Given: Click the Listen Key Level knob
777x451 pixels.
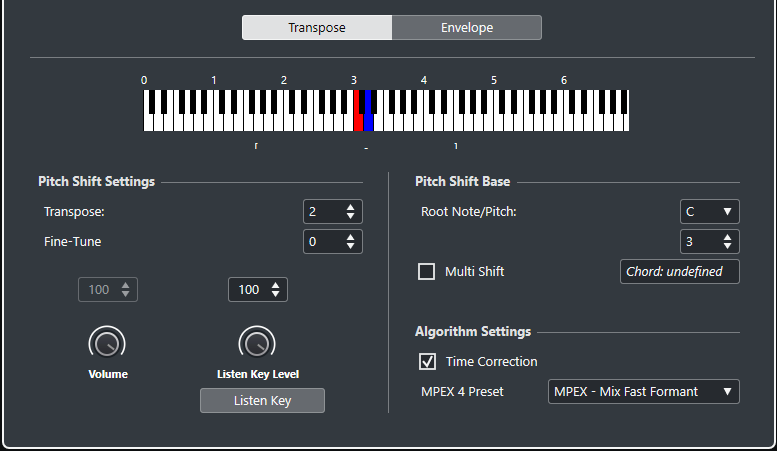Looking at the screenshot, I should tap(257, 343).
